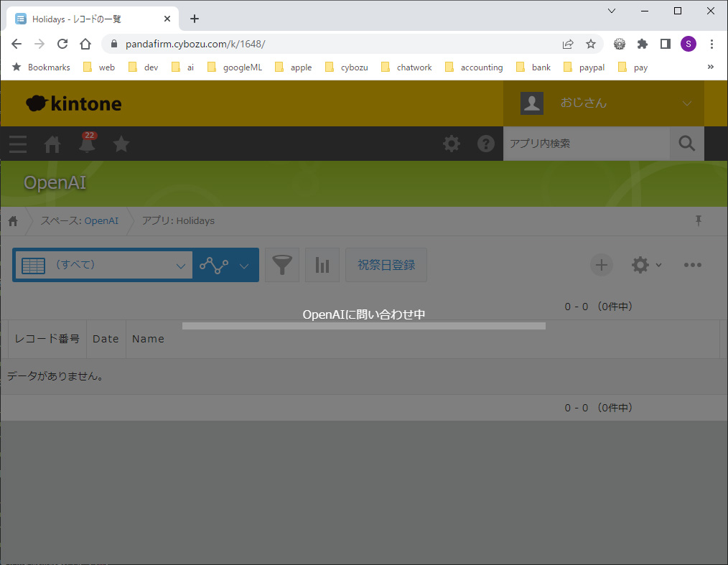The height and width of the screenshot is (565, 728).
Task: Open the dev bookmark folder
Action: pyautogui.click(x=144, y=67)
